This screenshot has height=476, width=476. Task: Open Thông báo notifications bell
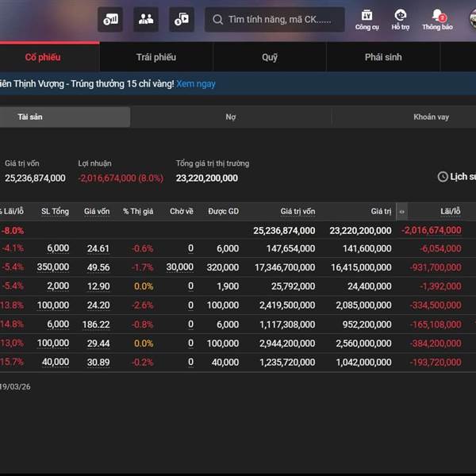(x=437, y=20)
